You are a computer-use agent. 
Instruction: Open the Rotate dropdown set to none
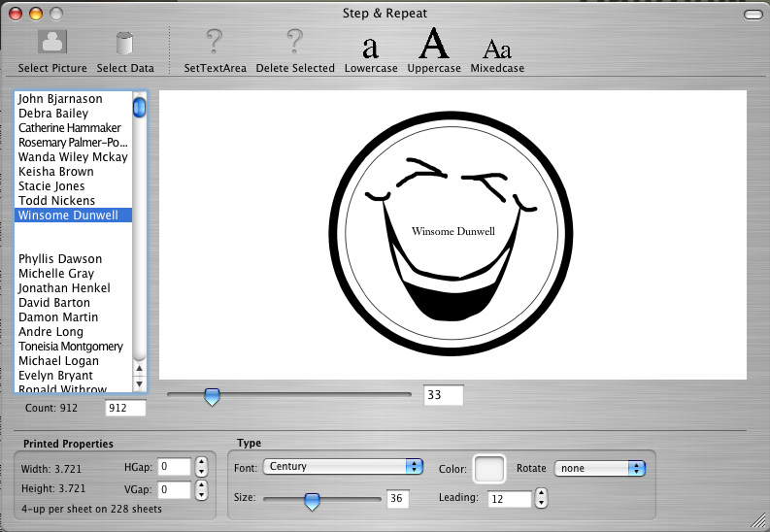click(x=599, y=468)
